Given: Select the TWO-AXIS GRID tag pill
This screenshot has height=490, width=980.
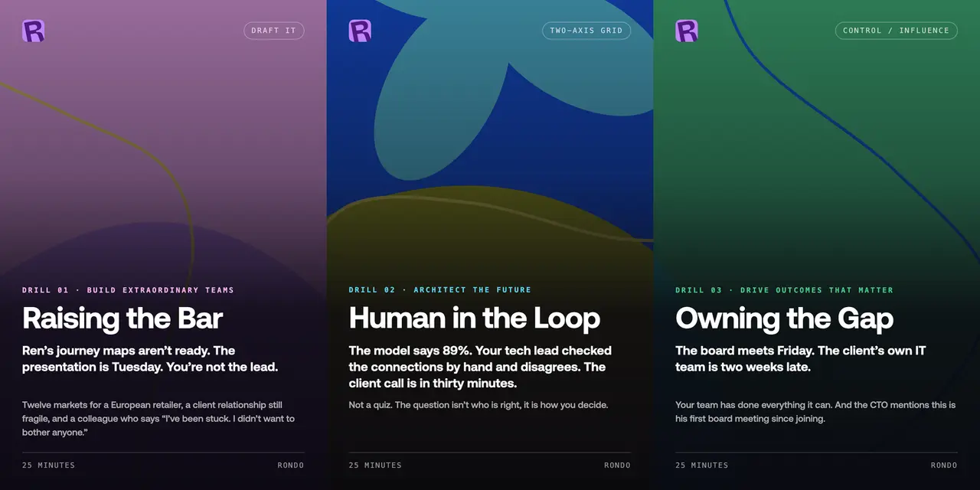Looking at the screenshot, I should [587, 31].
